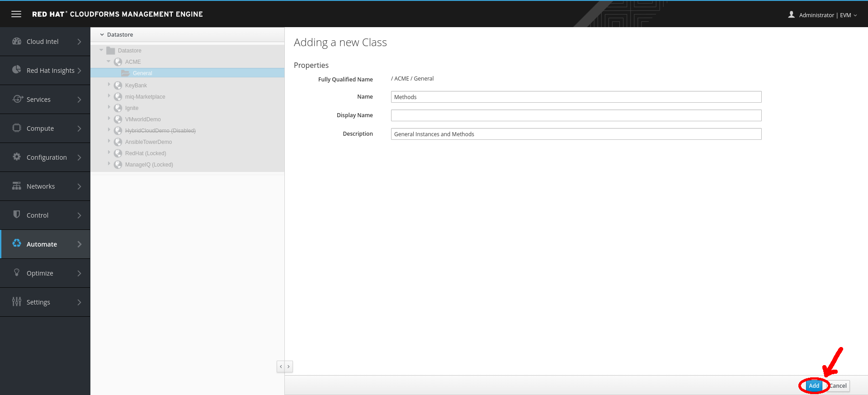This screenshot has height=395, width=868.
Task: Click the VMworldDemo domain icon
Action: 118,119
